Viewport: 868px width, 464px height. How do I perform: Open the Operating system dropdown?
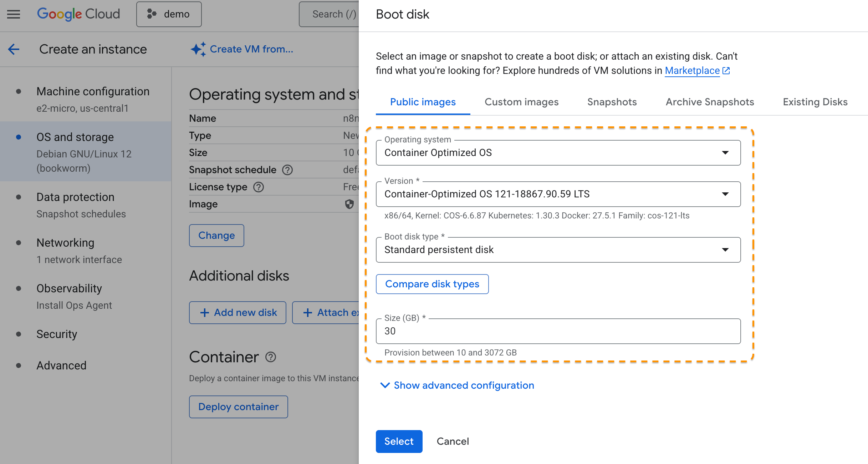pos(558,153)
